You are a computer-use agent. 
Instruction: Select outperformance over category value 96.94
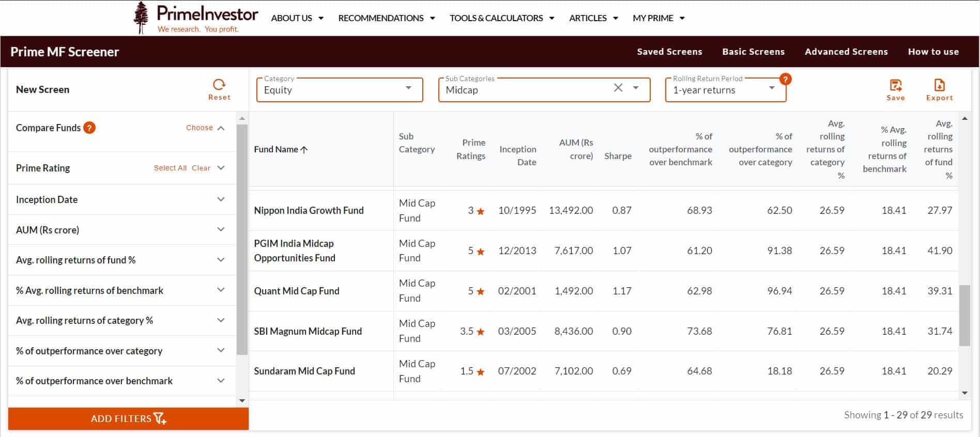pos(779,291)
